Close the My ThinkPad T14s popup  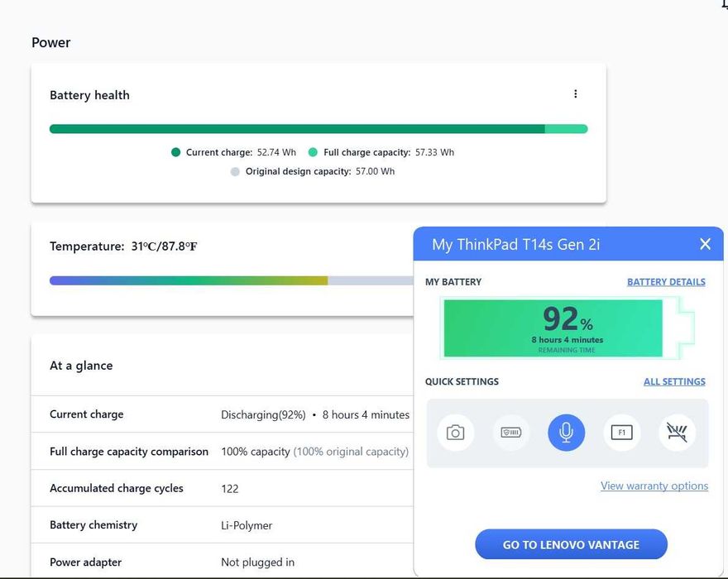pyautogui.click(x=705, y=244)
